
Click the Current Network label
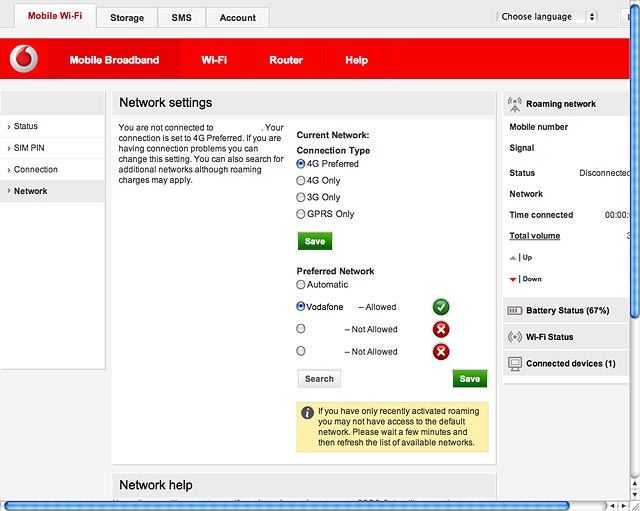[x=333, y=135]
